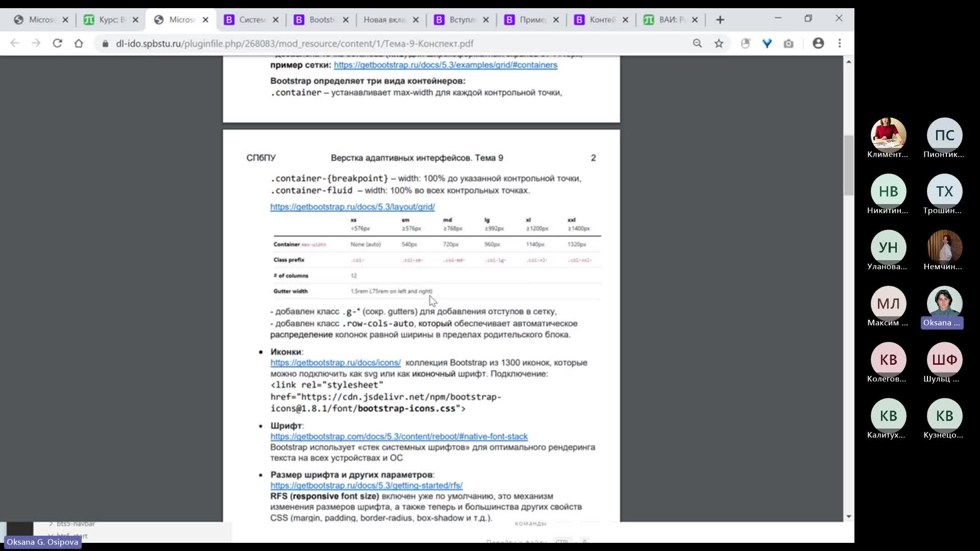Select participant ТХ Трошин avatar
Screen dimensions: 980x551
[944, 191]
